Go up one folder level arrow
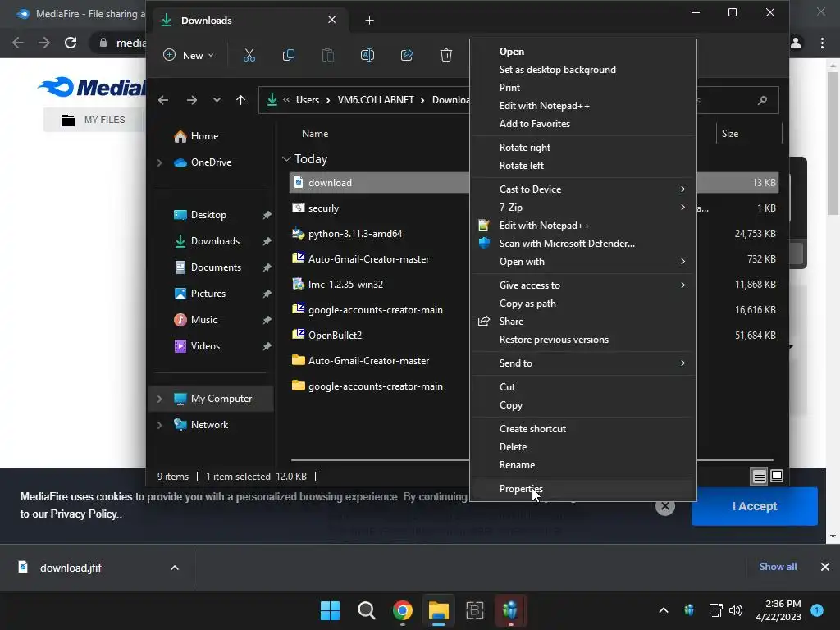Screen dimensions: 840x630 pyautogui.click(x=240, y=100)
